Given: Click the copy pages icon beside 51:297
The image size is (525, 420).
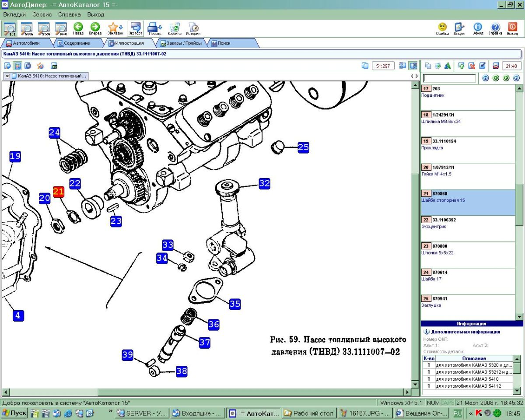Looking at the screenshot, I should pyautogui.click(x=365, y=66).
